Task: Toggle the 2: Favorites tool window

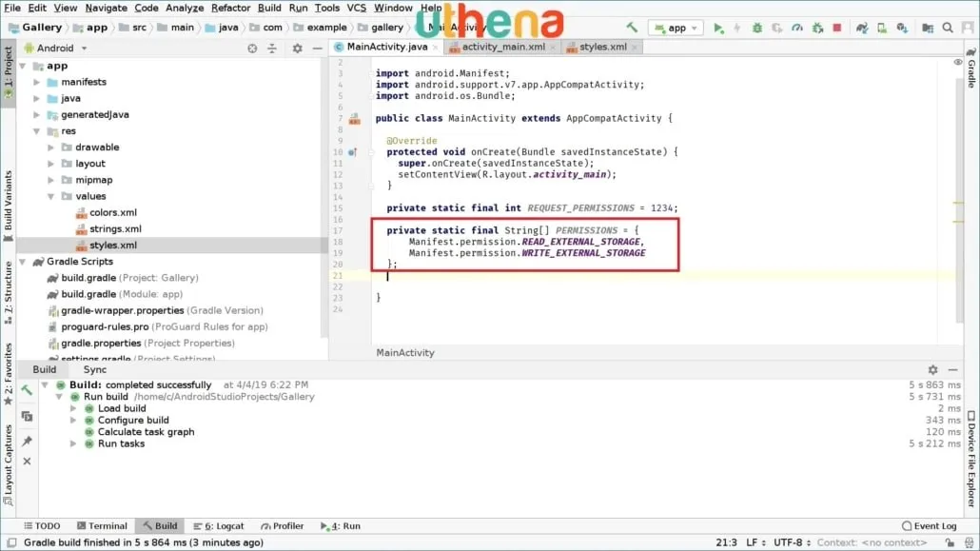Action: tap(9, 374)
